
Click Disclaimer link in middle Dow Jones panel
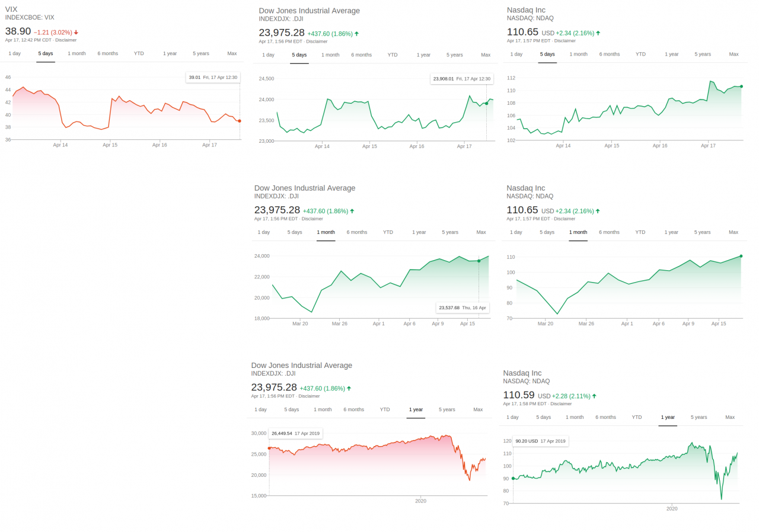(x=312, y=219)
